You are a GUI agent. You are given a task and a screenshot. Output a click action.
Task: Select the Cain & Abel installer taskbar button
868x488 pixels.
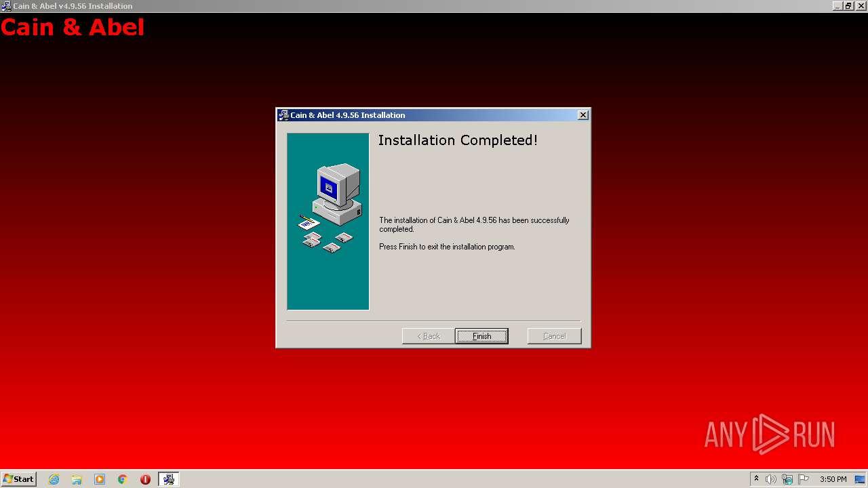[168, 479]
